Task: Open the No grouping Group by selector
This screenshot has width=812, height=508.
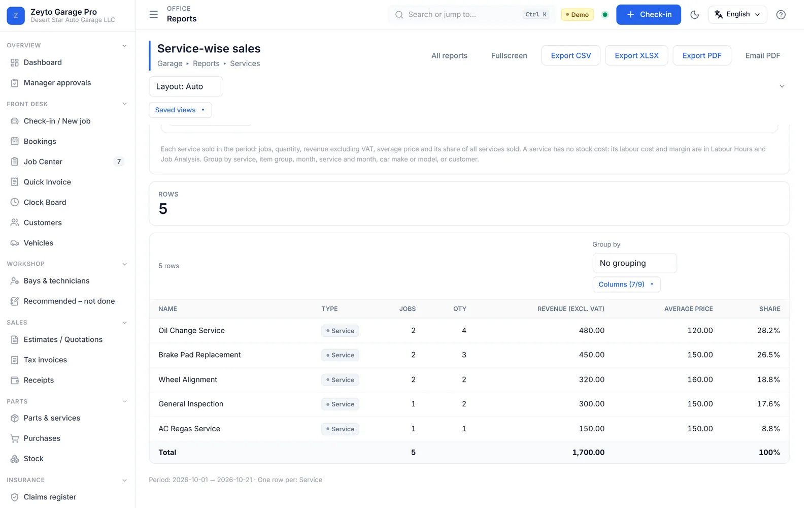Action: pos(634,263)
